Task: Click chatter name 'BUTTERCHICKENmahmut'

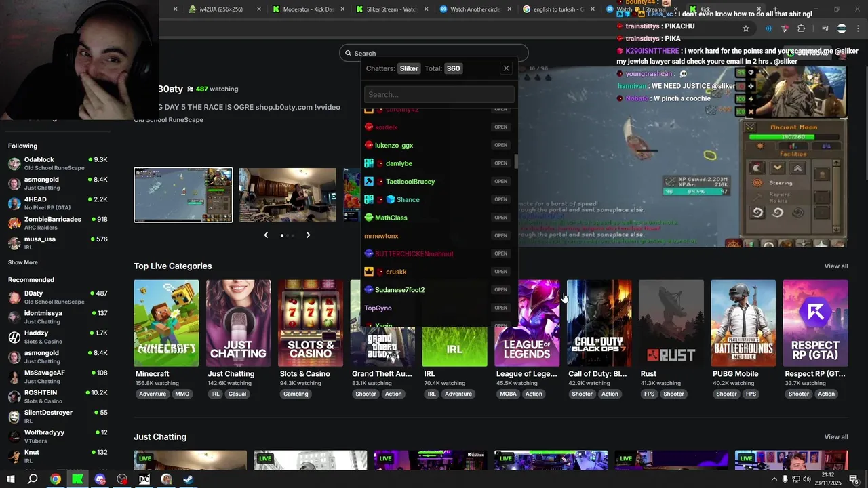Action: [x=414, y=253]
